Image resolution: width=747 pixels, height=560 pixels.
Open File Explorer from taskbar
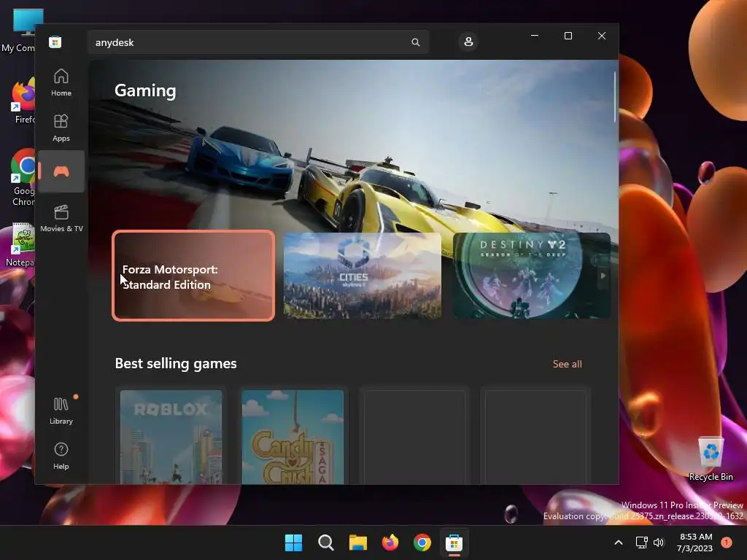coord(357,542)
